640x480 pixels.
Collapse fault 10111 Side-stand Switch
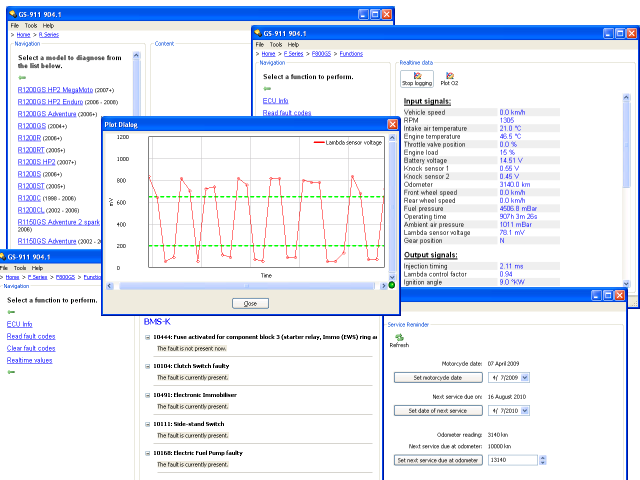pyautogui.click(x=147, y=424)
